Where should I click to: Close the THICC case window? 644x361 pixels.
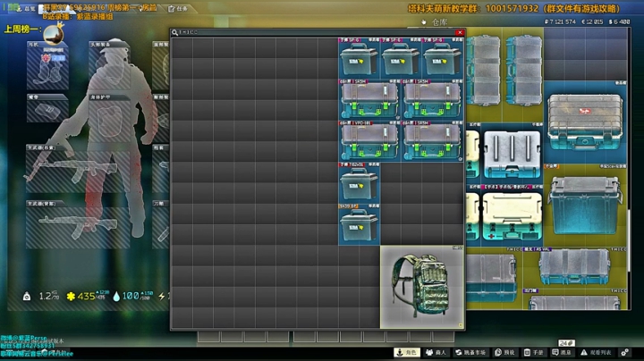click(460, 32)
